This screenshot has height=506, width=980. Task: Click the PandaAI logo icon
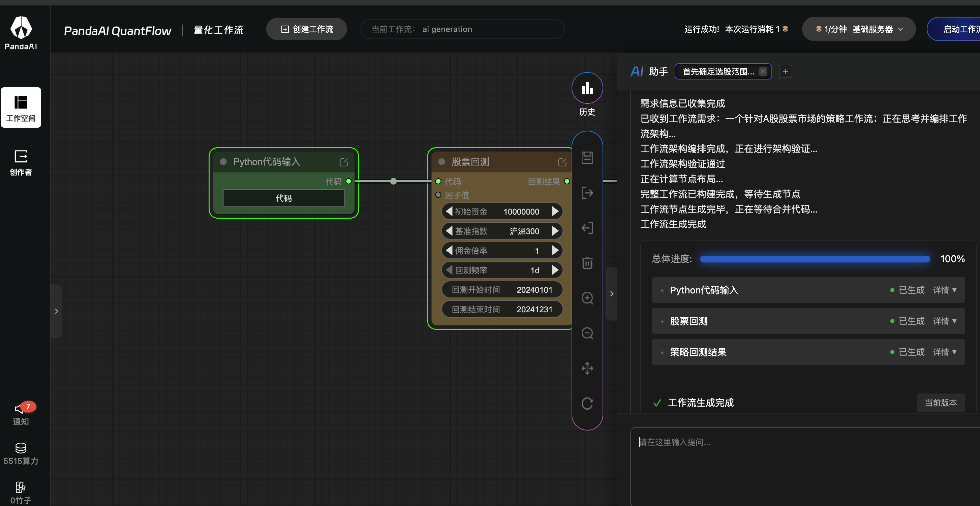pyautogui.click(x=21, y=27)
